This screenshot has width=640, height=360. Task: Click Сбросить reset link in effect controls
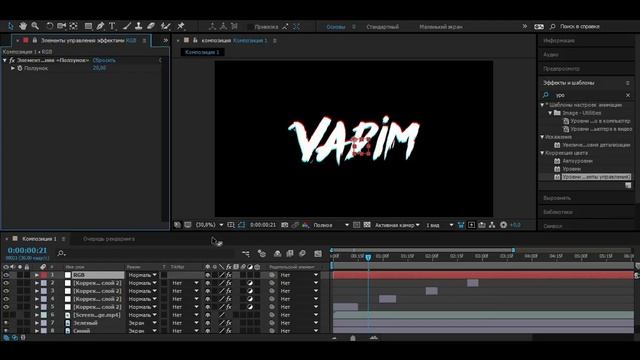tap(104, 60)
